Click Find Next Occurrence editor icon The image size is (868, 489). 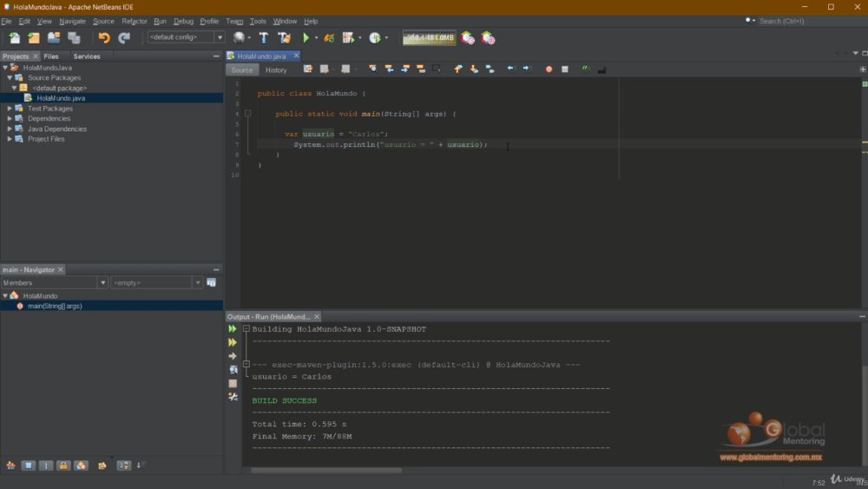click(x=405, y=69)
